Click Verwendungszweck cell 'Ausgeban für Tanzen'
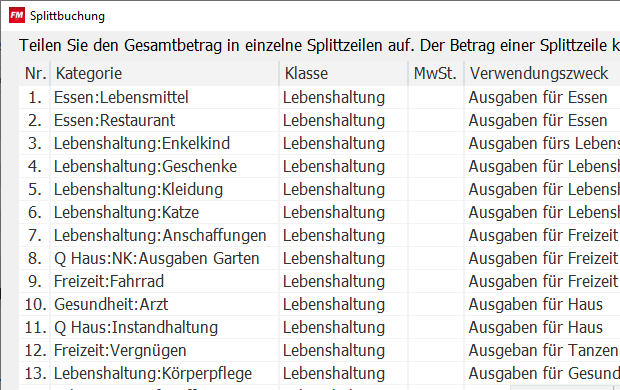The width and height of the screenshot is (620, 390). pyautogui.click(x=542, y=350)
